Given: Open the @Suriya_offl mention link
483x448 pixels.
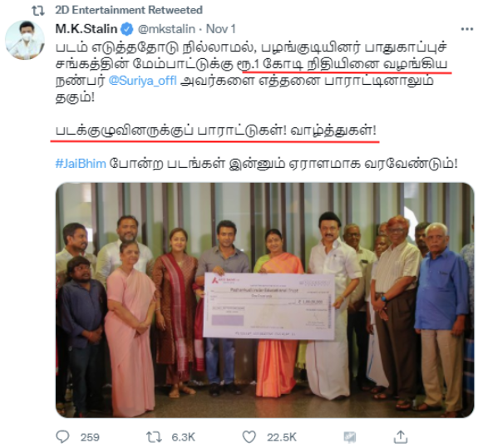Looking at the screenshot, I should tap(143, 81).
